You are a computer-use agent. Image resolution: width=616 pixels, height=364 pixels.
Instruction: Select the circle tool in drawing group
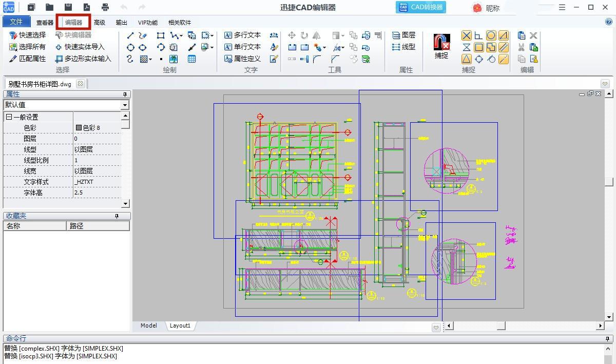coord(130,47)
